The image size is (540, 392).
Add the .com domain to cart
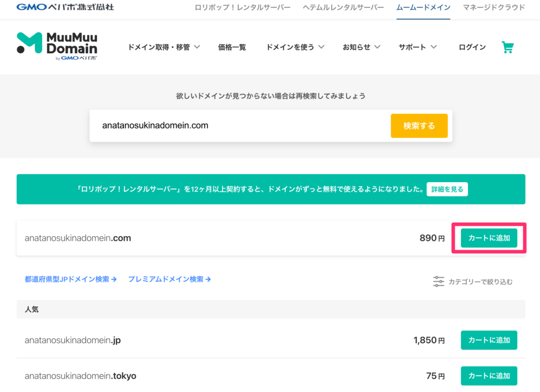point(489,238)
